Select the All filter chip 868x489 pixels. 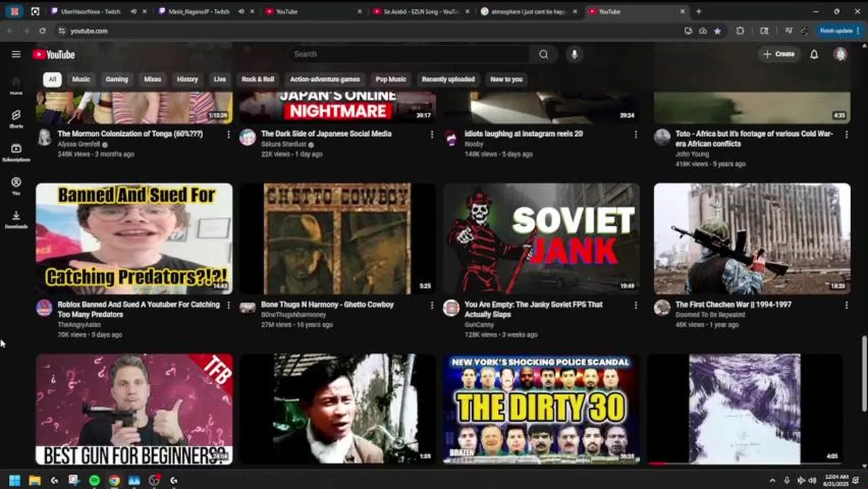pos(52,79)
